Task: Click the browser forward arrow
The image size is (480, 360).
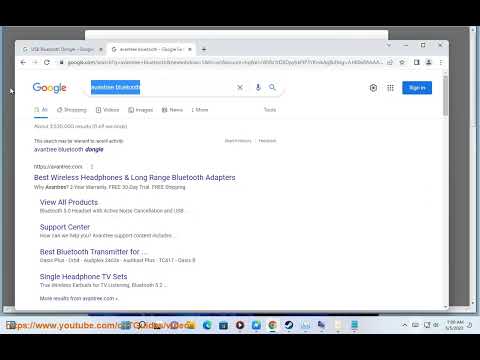Action: click(35, 62)
